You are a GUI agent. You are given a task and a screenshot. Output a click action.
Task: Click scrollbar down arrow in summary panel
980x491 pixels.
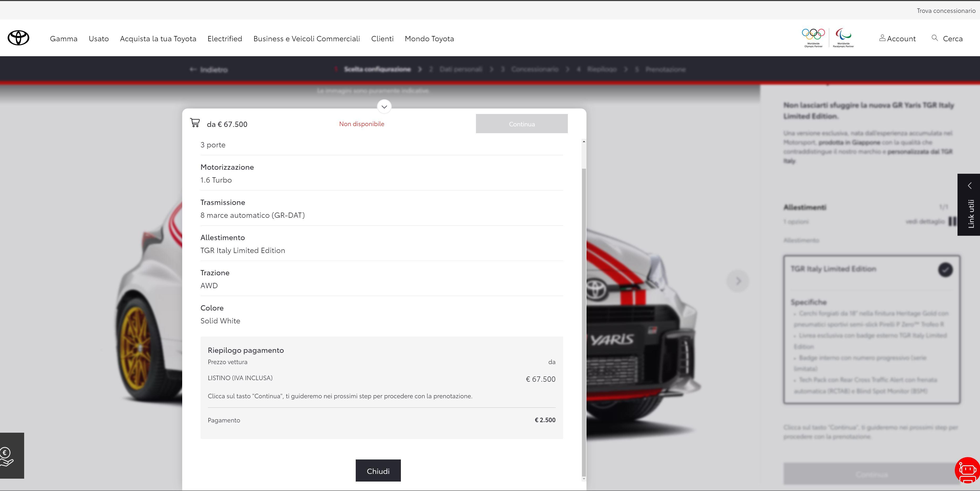click(x=584, y=479)
